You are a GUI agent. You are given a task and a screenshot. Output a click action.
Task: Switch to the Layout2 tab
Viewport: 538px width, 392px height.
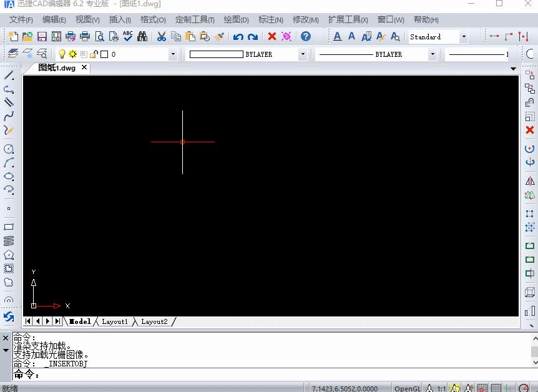coord(154,321)
